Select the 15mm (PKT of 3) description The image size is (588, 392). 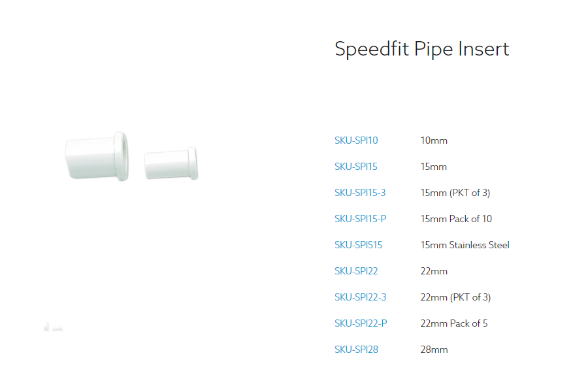pyautogui.click(x=455, y=193)
